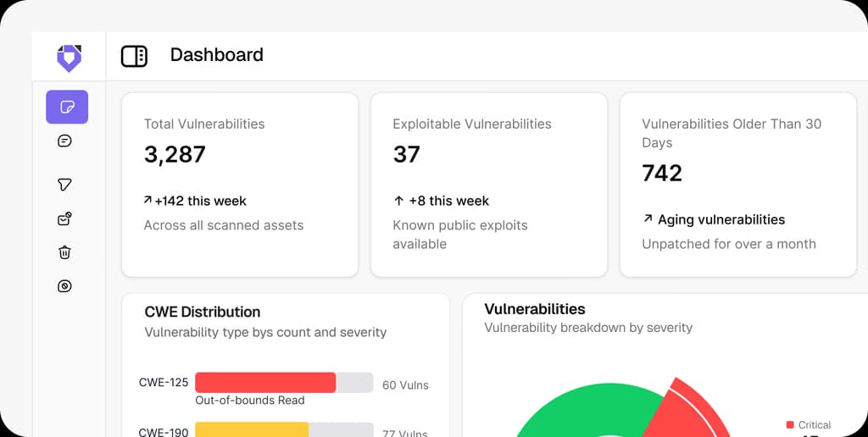This screenshot has height=437, width=868.
Task: Toggle the sidebar panel icon
Action: (x=134, y=56)
